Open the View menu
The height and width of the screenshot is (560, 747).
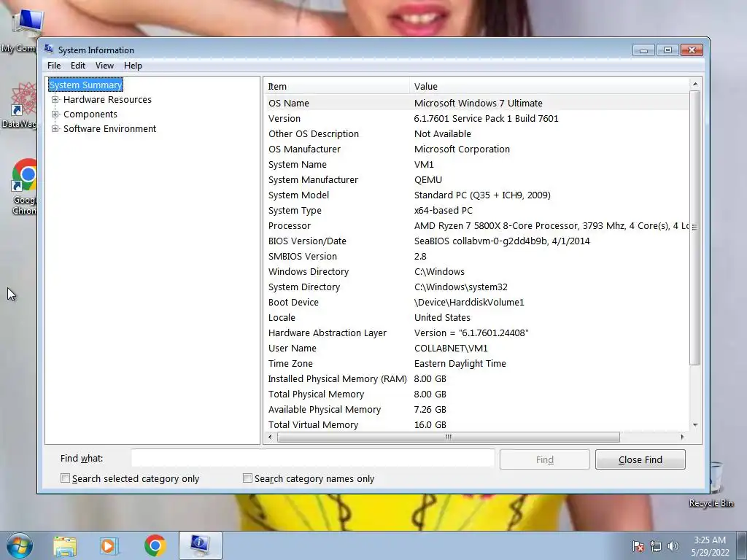104,65
